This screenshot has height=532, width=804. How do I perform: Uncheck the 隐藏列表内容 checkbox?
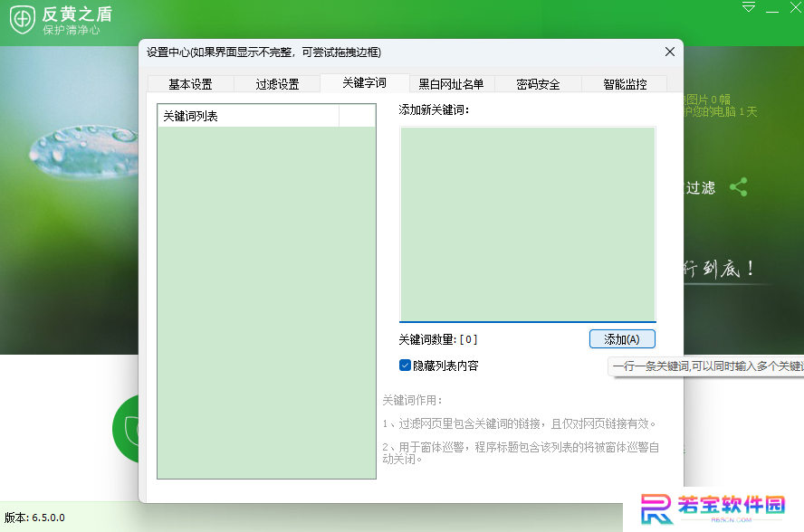pos(405,366)
